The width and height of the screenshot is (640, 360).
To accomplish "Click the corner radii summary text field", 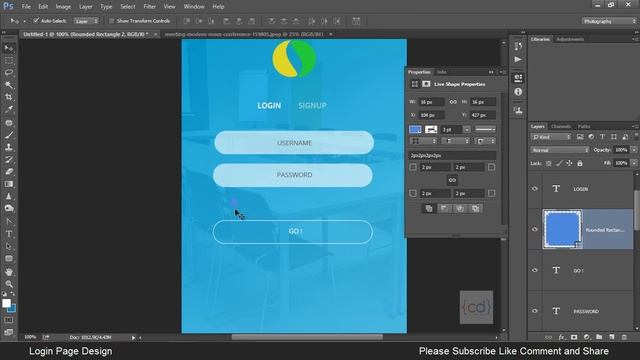I will [453, 156].
